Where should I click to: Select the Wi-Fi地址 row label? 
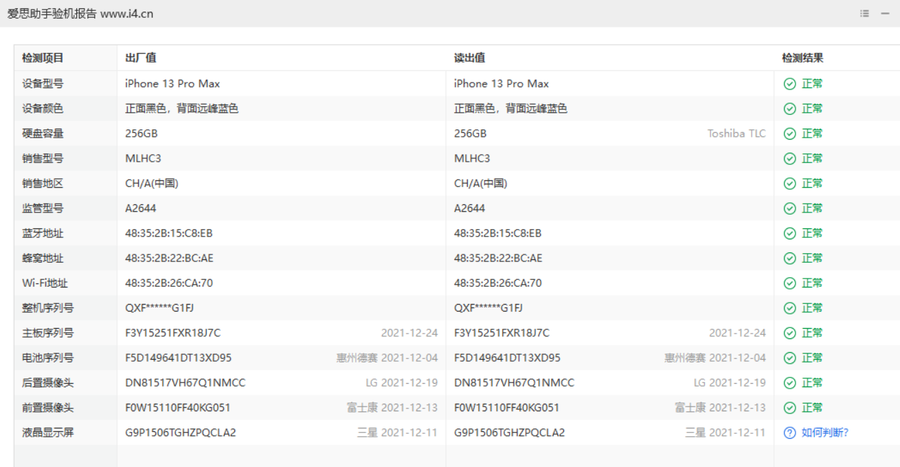[45, 283]
